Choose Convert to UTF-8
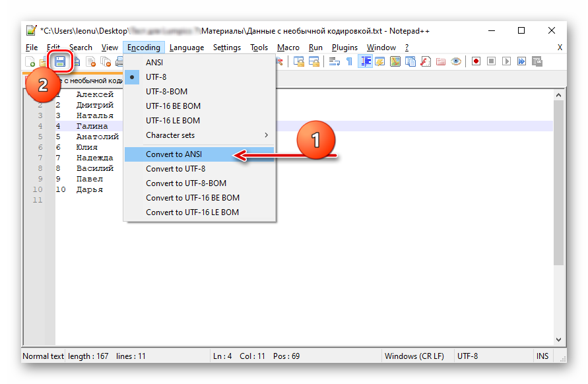 pyautogui.click(x=200, y=169)
